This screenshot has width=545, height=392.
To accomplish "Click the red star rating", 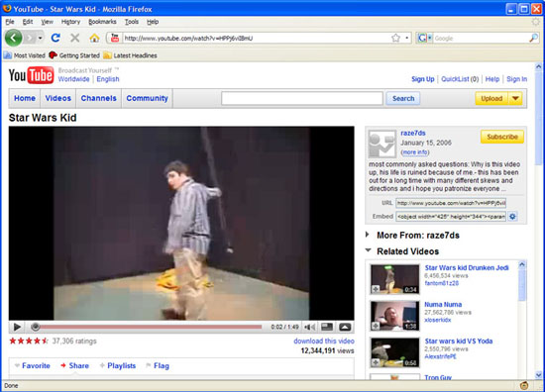I will point(29,341).
